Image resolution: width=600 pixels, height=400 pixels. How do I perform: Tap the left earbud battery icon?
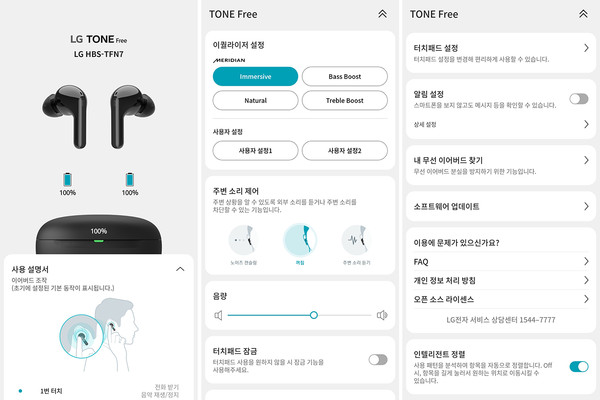pos(67,180)
